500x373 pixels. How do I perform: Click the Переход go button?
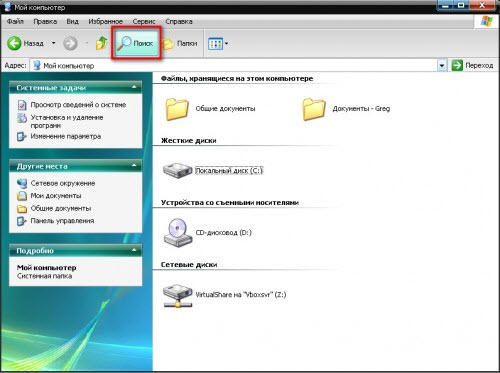[472, 65]
